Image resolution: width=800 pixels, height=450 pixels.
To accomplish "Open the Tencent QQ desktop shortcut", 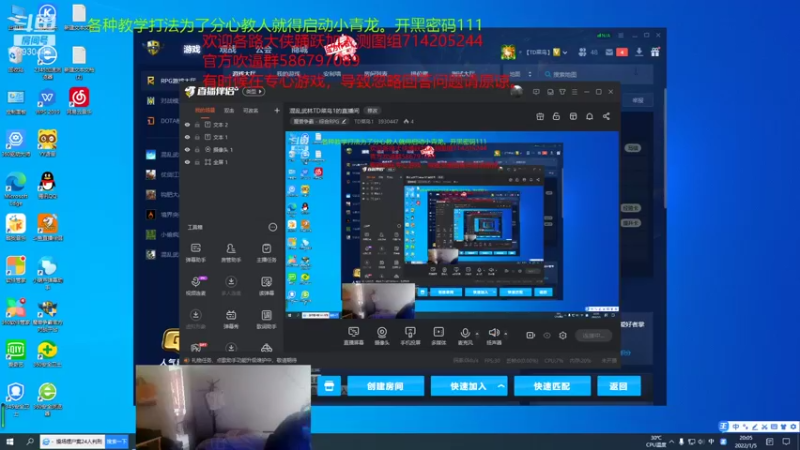I will click(x=47, y=186).
